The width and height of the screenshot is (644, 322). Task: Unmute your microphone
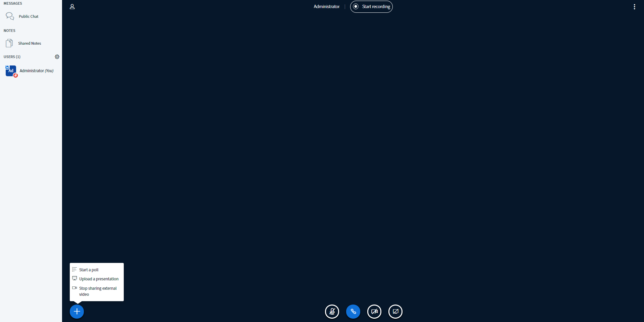click(x=332, y=311)
